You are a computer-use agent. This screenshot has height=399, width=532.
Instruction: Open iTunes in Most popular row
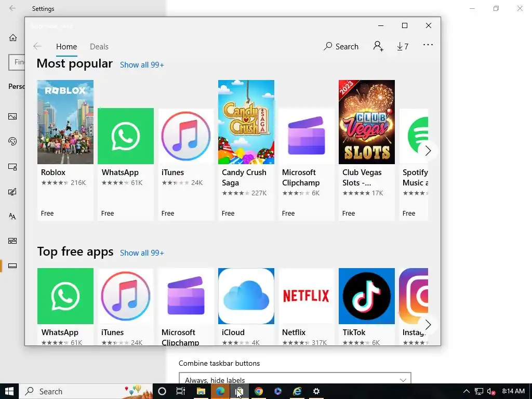click(186, 164)
